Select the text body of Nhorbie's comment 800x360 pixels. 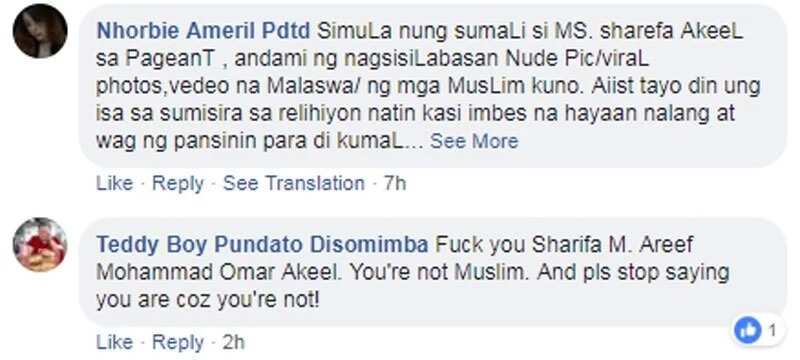(x=429, y=86)
